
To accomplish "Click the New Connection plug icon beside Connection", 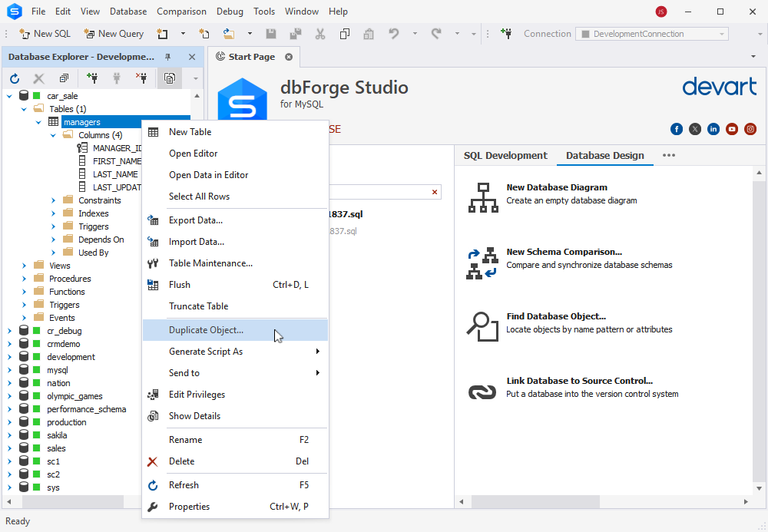I will [506, 34].
